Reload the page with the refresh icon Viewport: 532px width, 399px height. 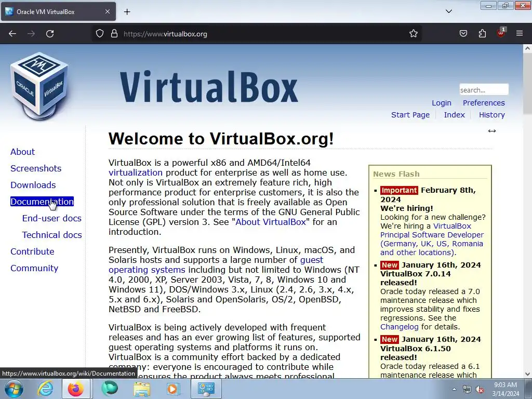50,34
